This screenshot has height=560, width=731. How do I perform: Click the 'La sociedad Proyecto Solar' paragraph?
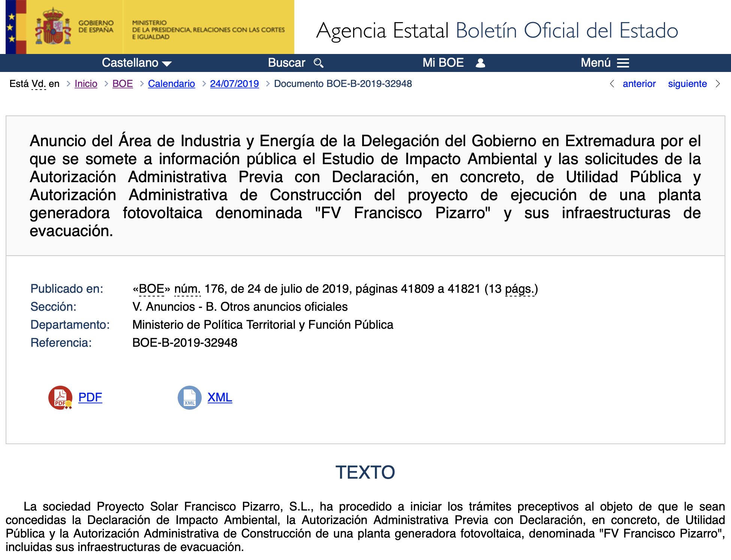[365, 527]
